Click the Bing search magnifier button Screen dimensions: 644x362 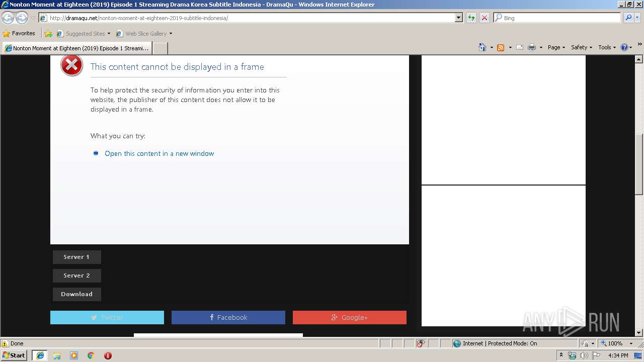pyautogui.click(x=628, y=18)
